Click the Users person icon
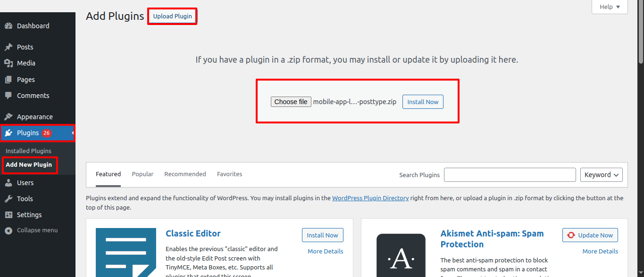Screen dimensions: 644x277 (8, 183)
